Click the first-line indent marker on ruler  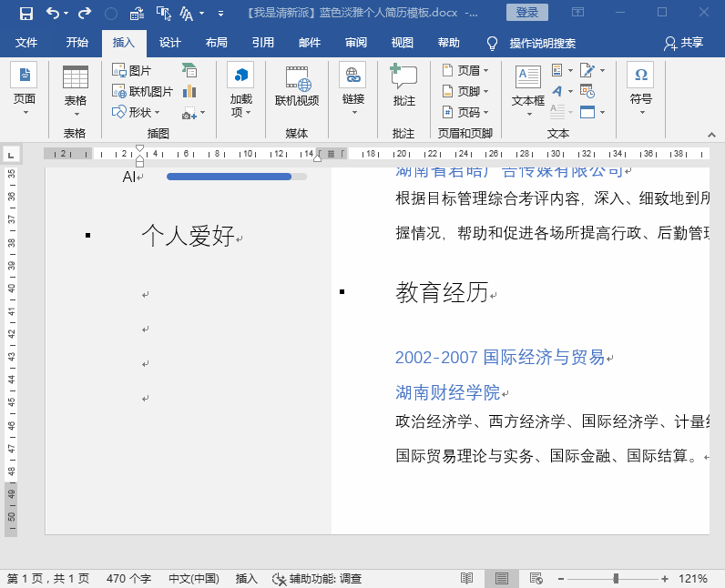tap(139, 148)
